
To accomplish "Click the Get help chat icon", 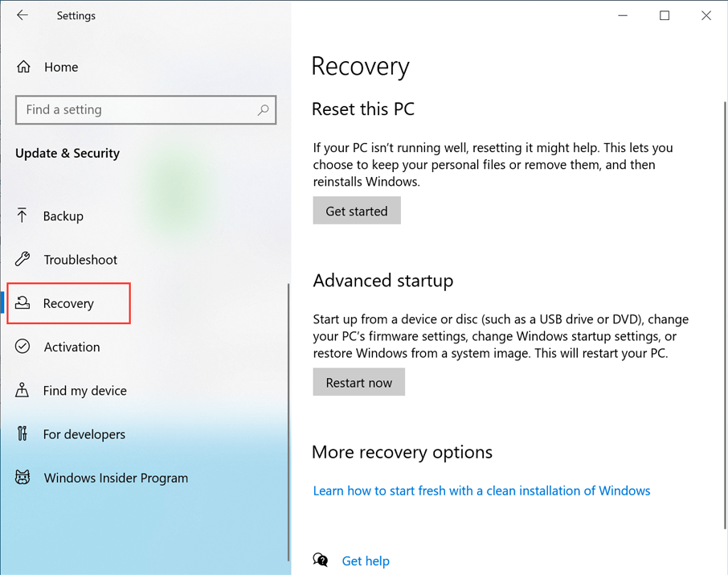I will point(321,561).
